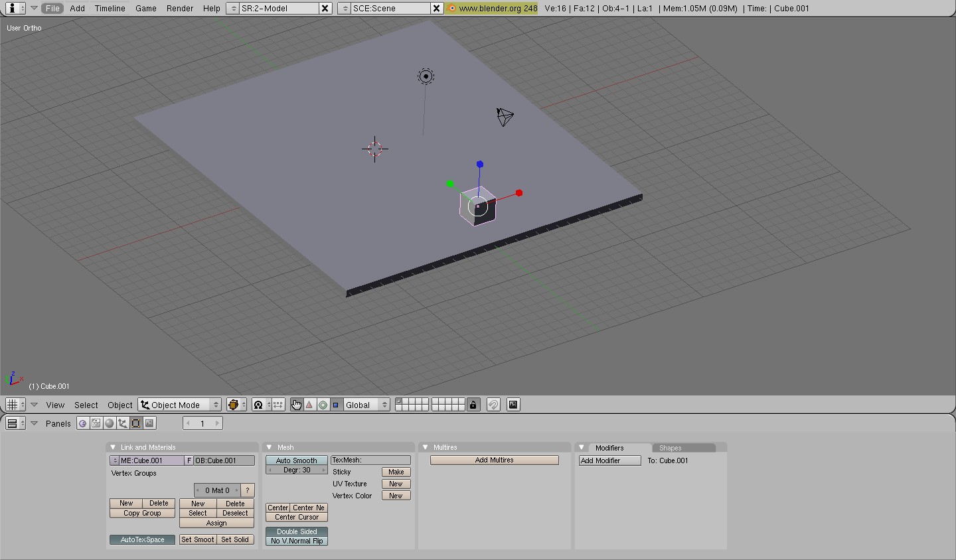
Task: Click the 0 Mat 0 number field
Action: (x=217, y=490)
